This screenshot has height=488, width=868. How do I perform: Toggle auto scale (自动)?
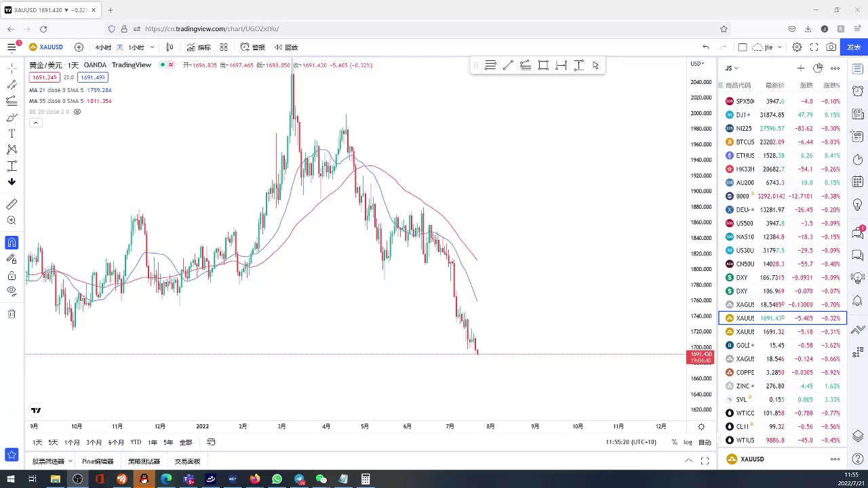click(705, 443)
